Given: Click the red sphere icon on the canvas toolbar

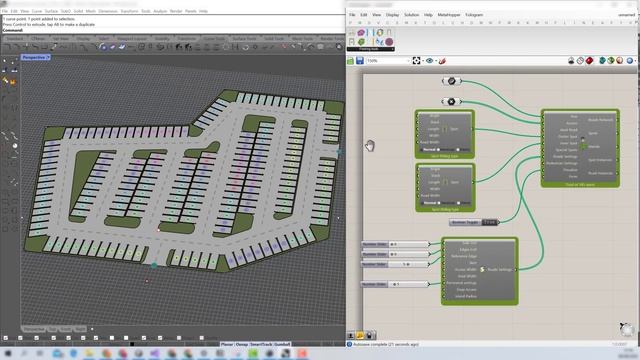Looking at the screenshot, I should pos(620,61).
